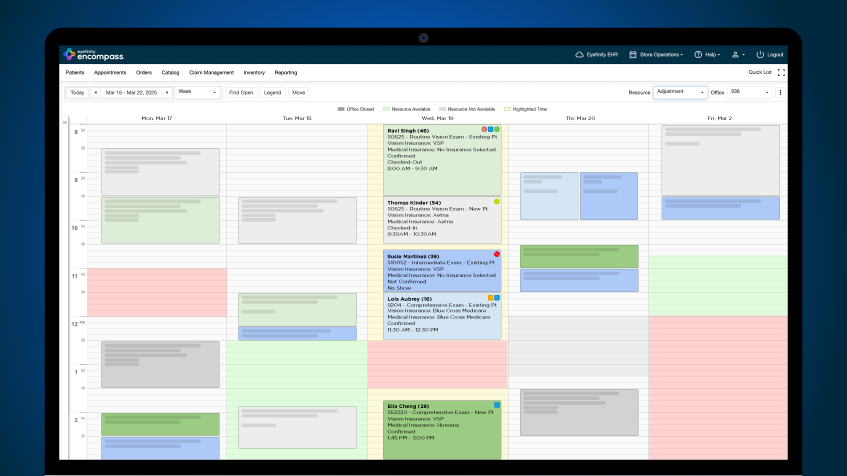
Task: Expand the side panel double-chevron
Action: 65,123
